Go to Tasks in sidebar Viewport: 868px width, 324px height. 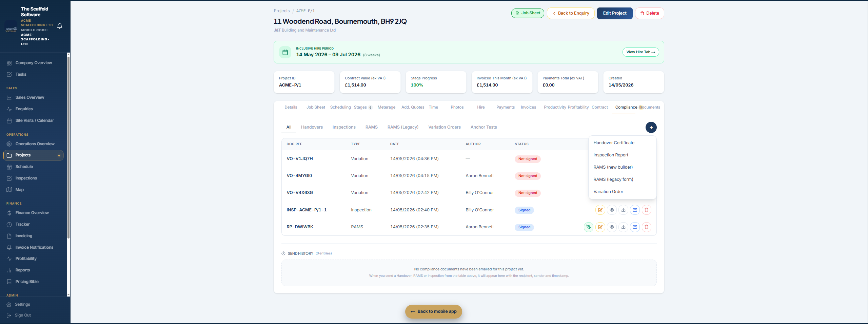pos(33,74)
